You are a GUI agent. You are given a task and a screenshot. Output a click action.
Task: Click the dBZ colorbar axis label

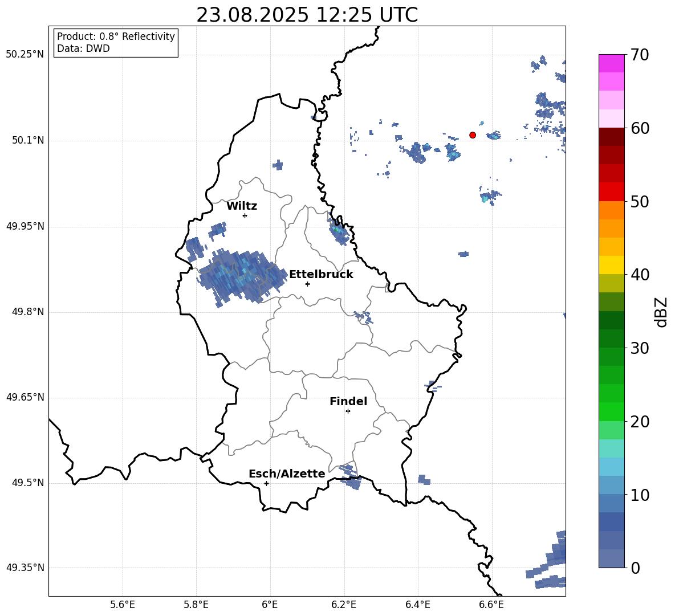pos(661,312)
